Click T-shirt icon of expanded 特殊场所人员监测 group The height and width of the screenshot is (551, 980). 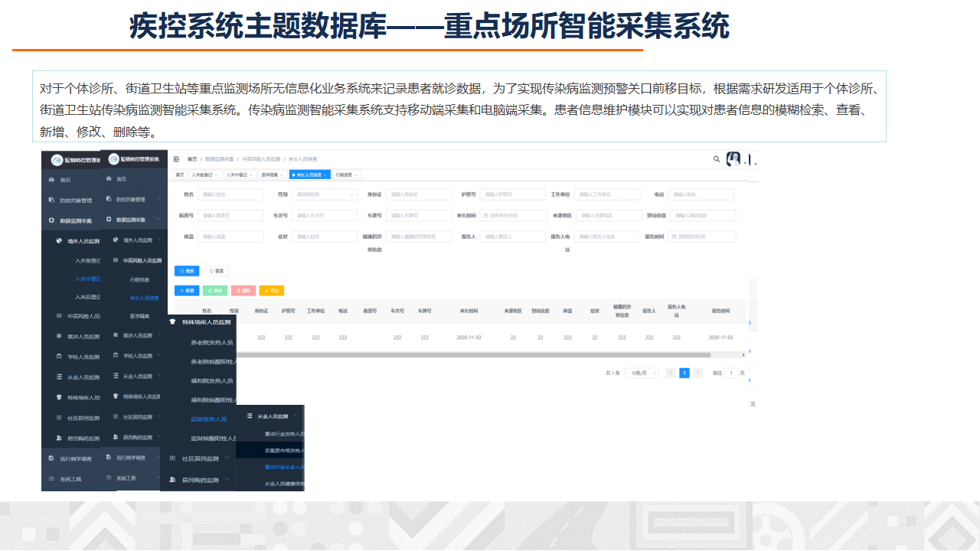tap(173, 322)
